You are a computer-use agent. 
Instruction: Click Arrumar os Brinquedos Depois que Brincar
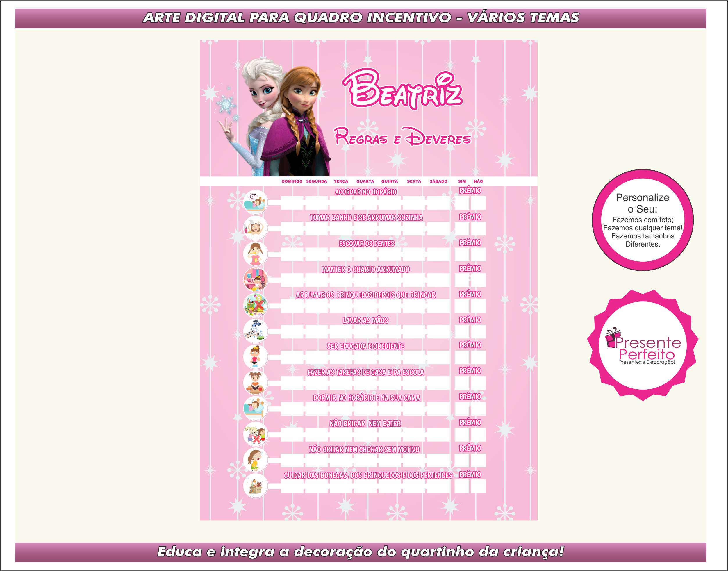click(x=366, y=295)
